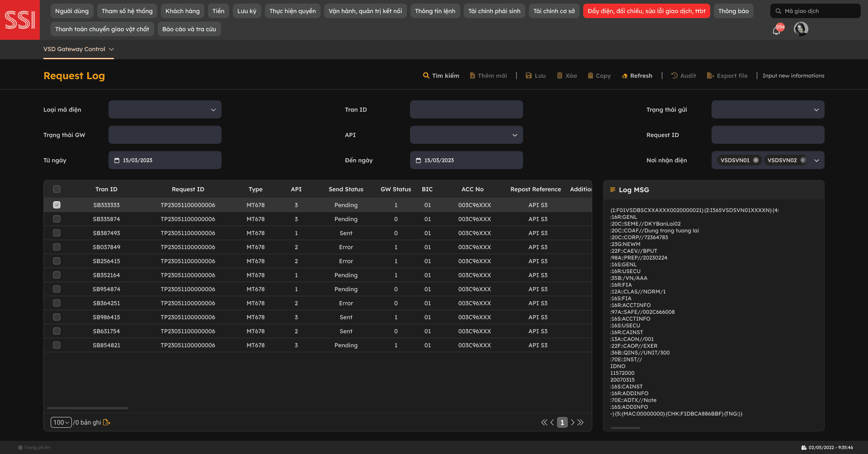Screen dimensions: 868x454
Task: Click page 1 pagination button
Action: tap(562, 422)
